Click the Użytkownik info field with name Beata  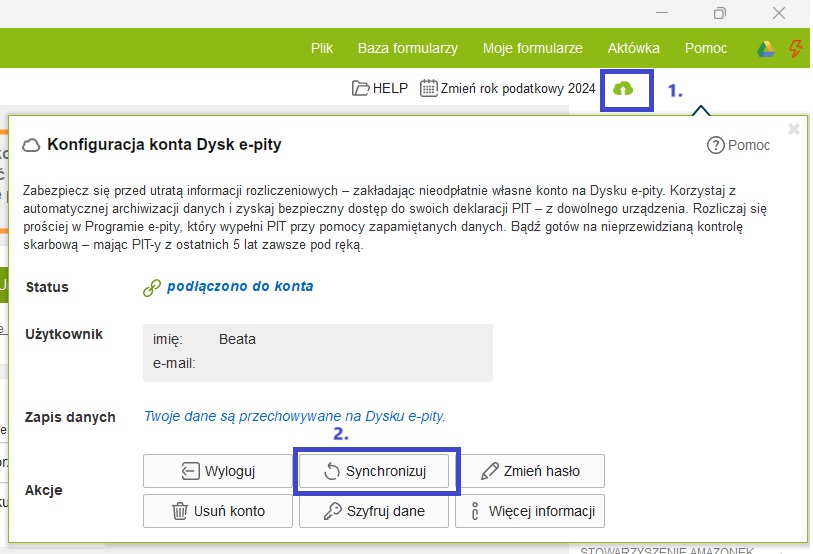pyautogui.click(x=318, y=352)
